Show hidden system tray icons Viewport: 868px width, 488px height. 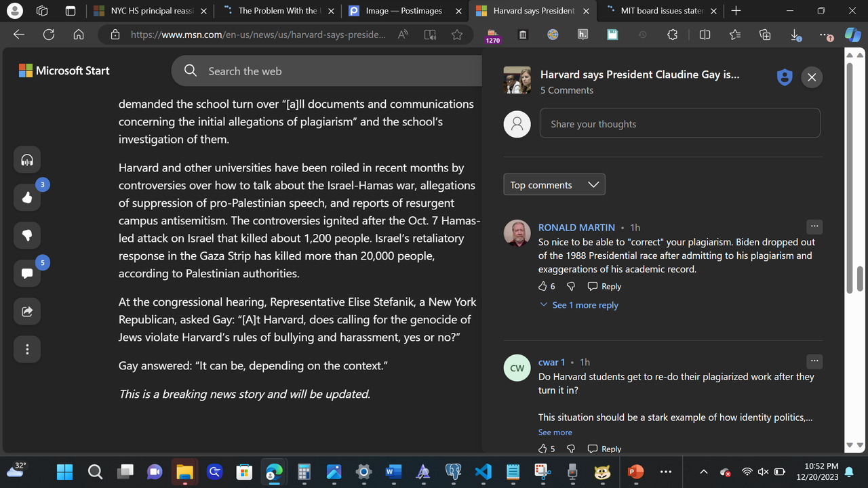[704, 472]
